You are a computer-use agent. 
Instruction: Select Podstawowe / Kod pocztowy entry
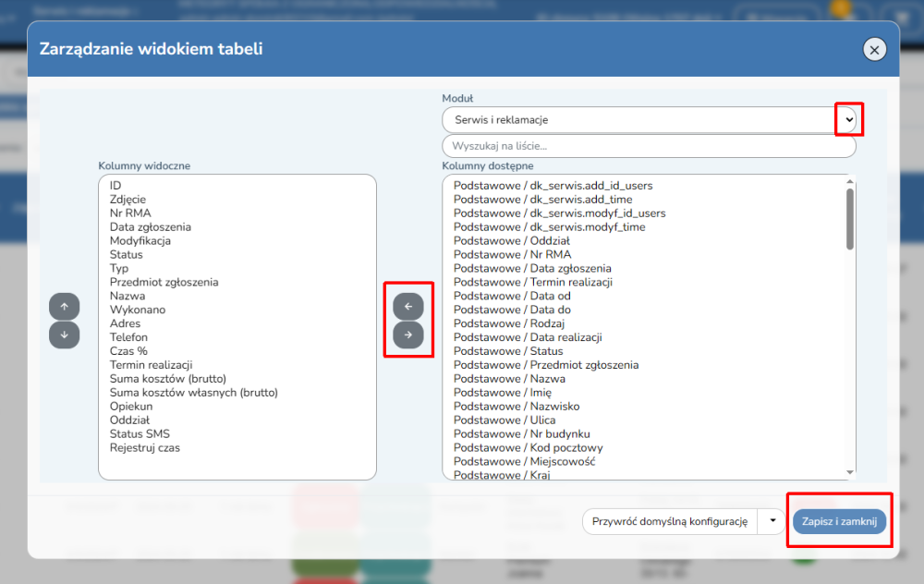(x=528, y=448)
